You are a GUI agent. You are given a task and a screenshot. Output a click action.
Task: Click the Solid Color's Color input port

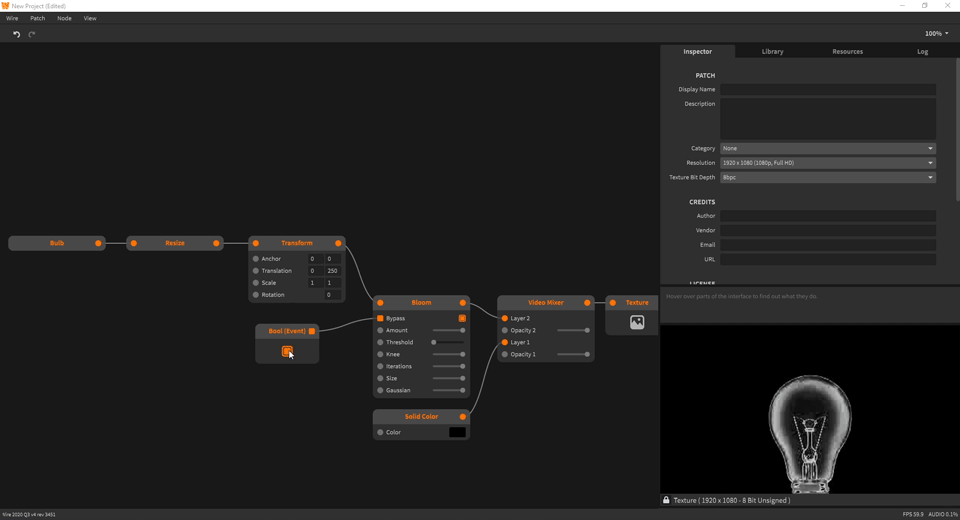[x=380, y=432]
